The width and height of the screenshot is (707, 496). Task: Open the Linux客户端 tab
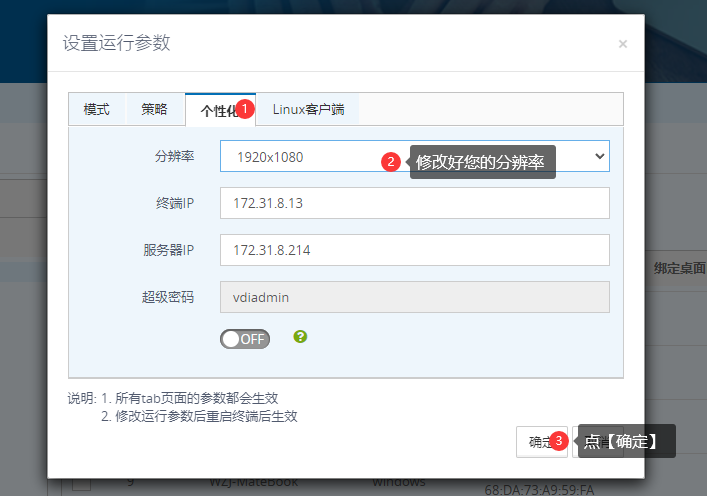point(308,109)
